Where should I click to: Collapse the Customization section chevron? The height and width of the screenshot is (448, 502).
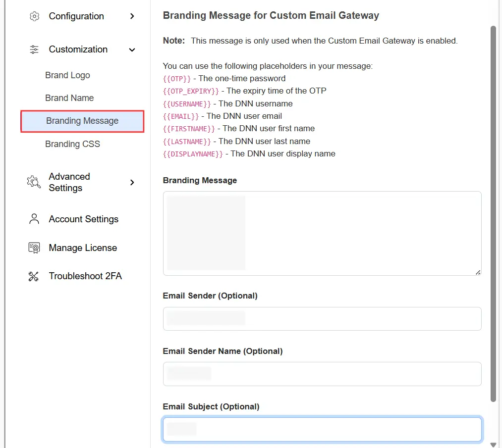(x=132, y=50)
